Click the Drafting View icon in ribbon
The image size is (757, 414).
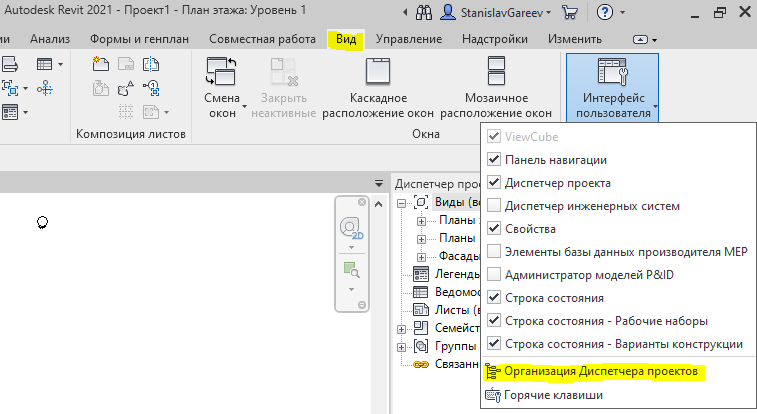10,64
